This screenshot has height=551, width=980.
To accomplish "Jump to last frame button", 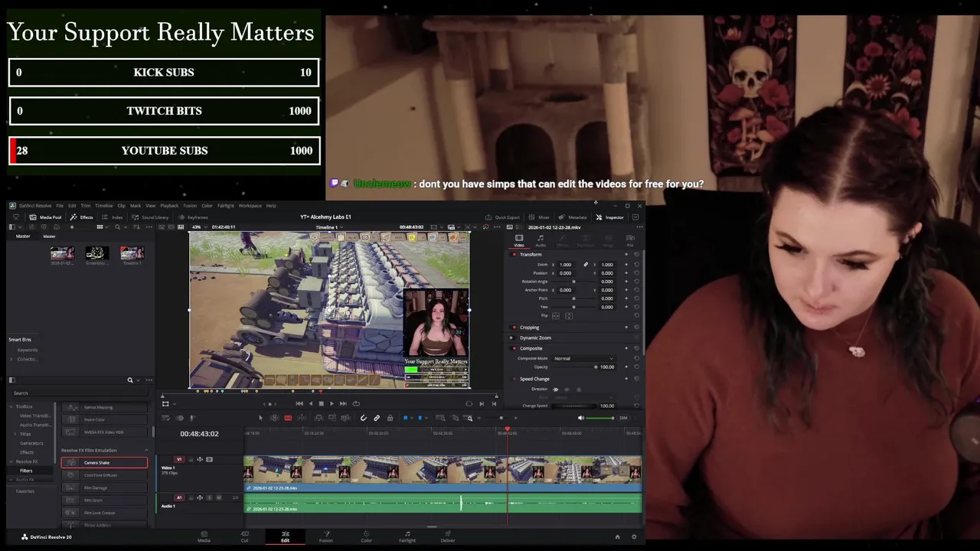I will [x=343, y=403].
